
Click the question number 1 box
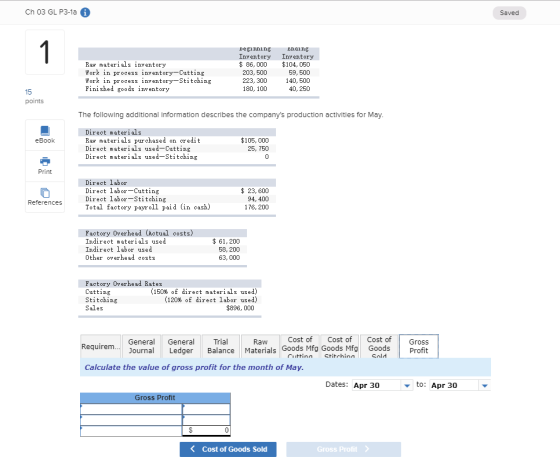(45, 52)
